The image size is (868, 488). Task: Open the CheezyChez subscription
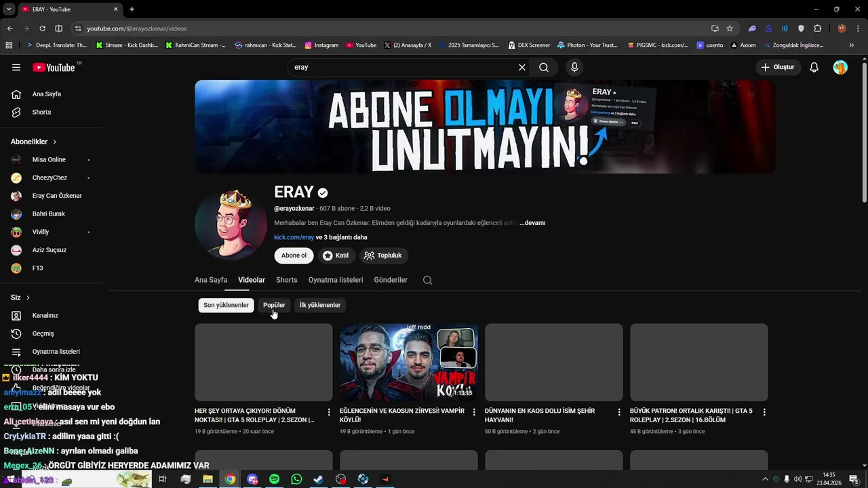[53, 178]
